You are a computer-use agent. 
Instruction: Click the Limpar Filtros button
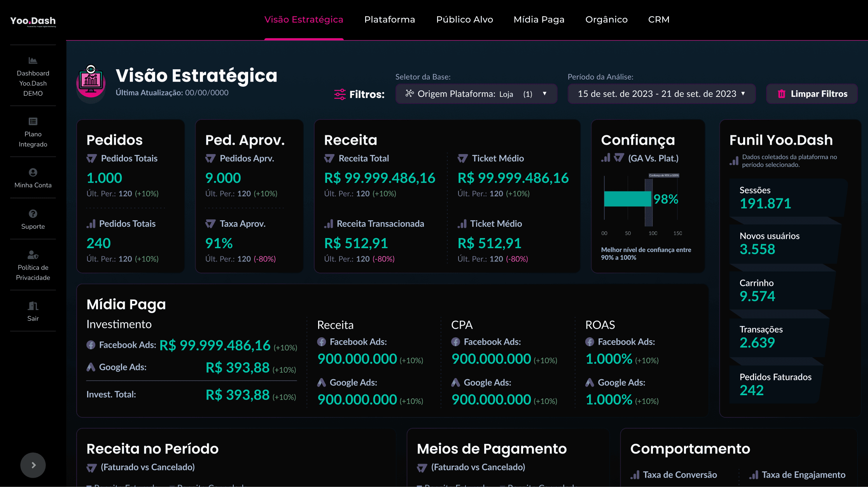812,94
